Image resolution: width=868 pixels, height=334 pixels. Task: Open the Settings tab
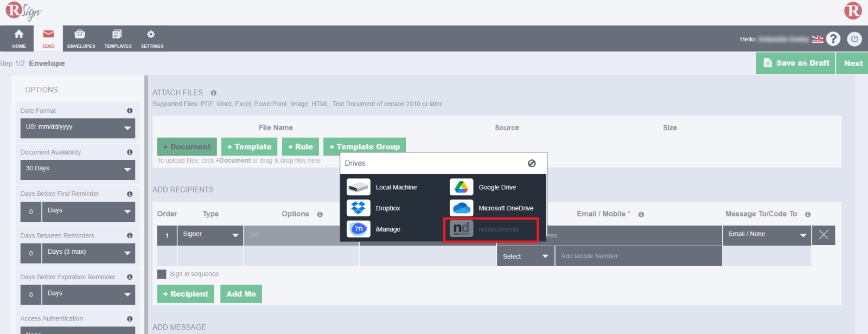click(152, 38)
